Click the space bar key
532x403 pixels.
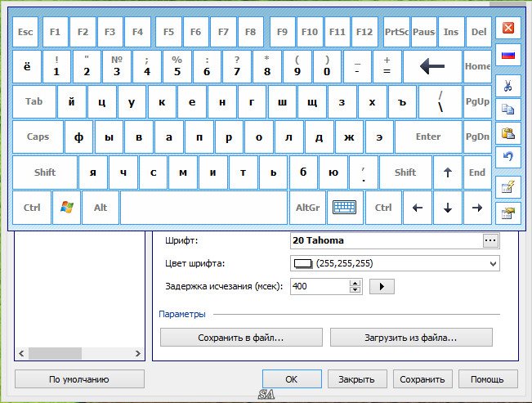click(204, 208)
